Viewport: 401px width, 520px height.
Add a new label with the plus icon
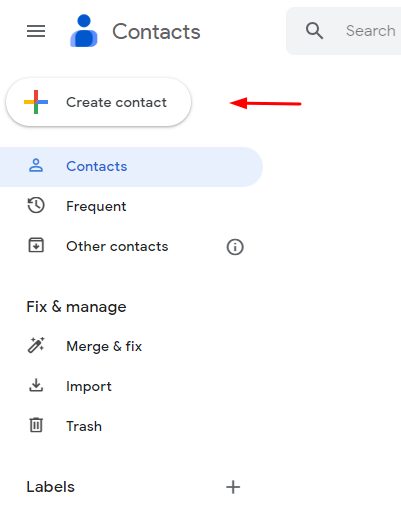pyautogui.click(x=233, y=487)
